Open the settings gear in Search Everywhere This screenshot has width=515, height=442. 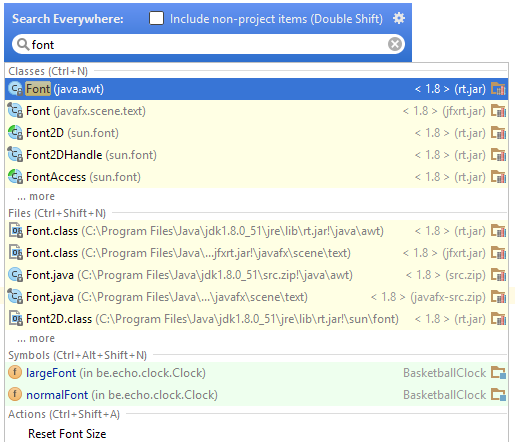(399, 18)
